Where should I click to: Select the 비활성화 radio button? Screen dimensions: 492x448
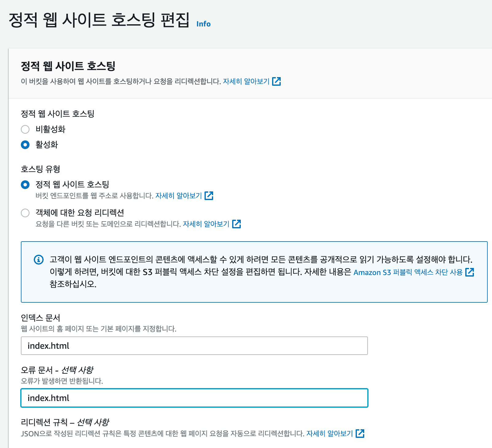pos(25,129)
